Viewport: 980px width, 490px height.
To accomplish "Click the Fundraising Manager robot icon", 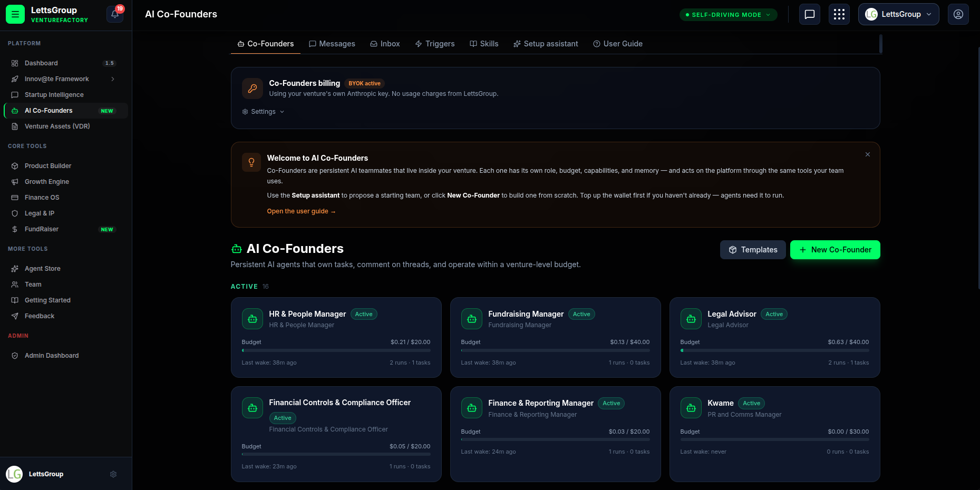I will (x=472, y=319).
